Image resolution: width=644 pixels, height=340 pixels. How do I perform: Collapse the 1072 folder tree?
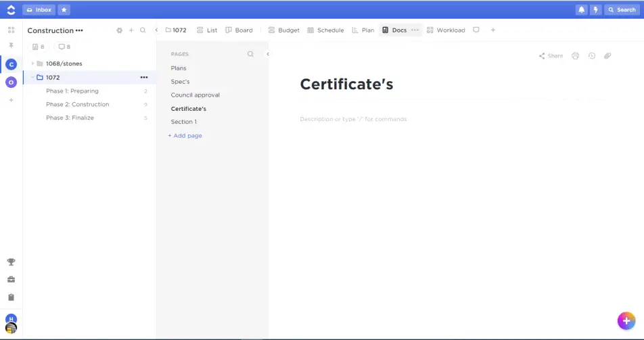click(x=32, y=77)
